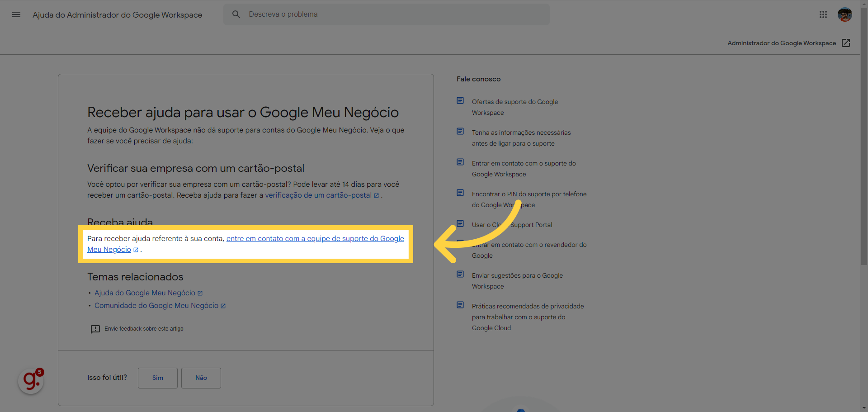Click the external-link icon beside Administrador do Google Workspace
The image size is (868, 412).
(846, 43)
